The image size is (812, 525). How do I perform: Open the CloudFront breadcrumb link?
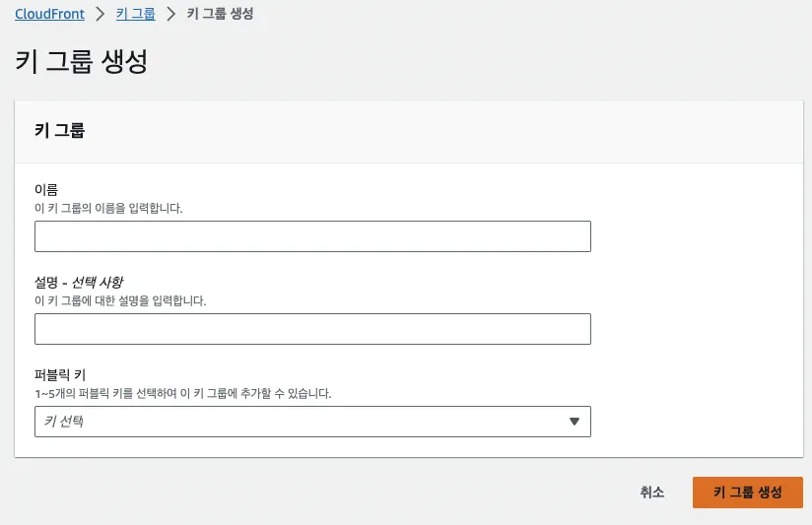[x=49, y=14]
